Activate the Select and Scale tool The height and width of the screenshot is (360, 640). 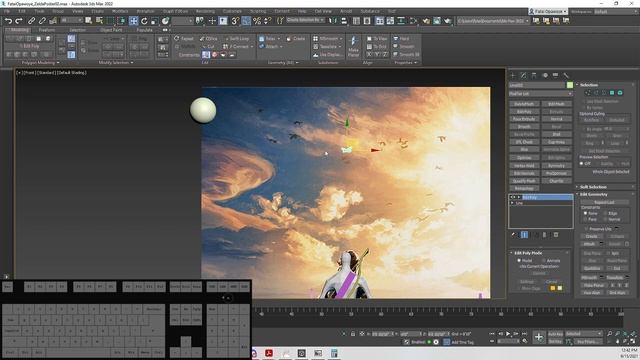point(154,21)
